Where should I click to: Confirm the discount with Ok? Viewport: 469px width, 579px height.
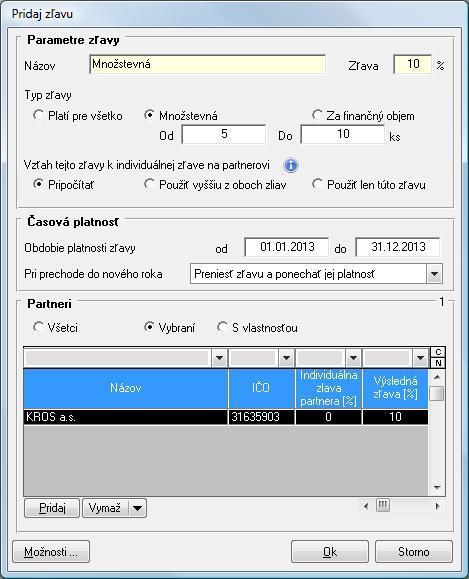330,552
